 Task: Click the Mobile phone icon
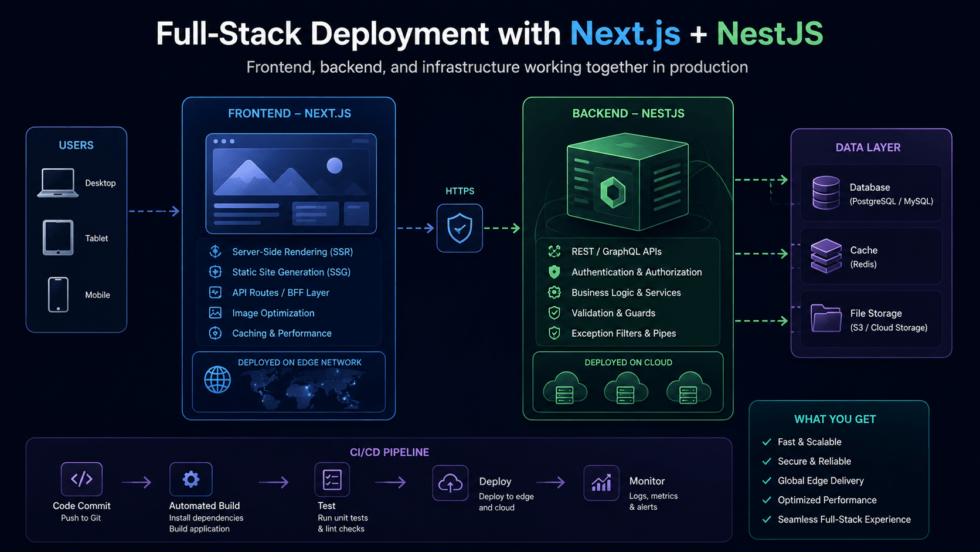point(58,294)
